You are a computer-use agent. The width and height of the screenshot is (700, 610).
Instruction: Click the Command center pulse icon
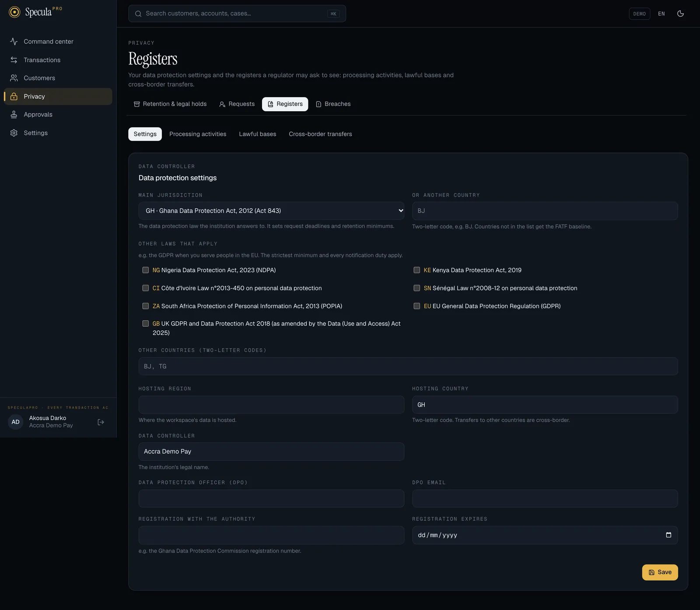point(14,42)
